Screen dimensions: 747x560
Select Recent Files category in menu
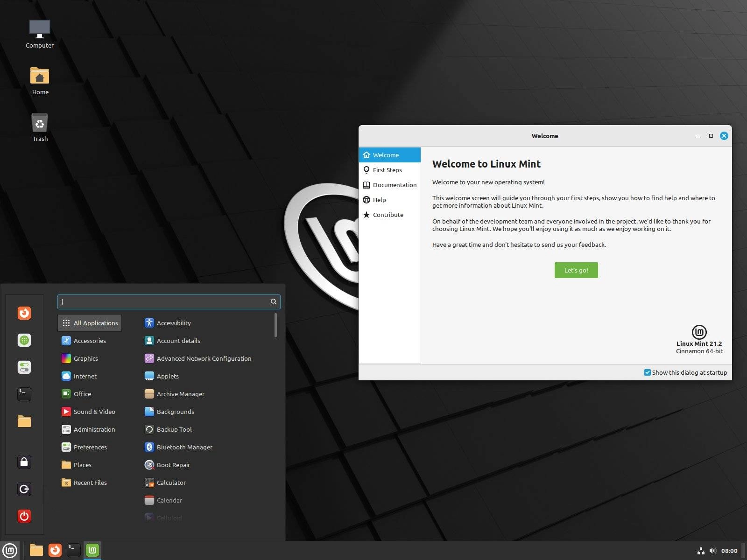click(90, 483)
